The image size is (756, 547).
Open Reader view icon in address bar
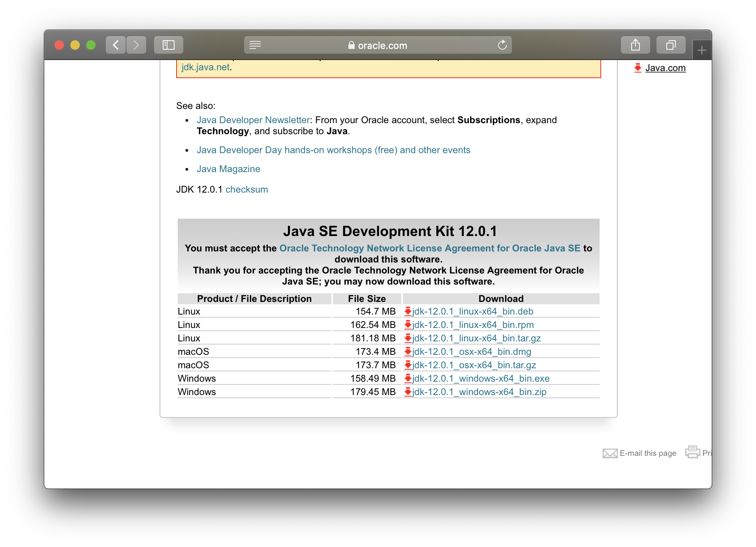point(255,45)
